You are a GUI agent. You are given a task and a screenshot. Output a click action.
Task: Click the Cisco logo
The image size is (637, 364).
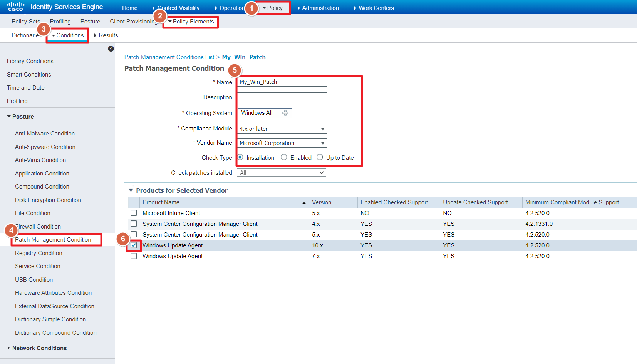15,7
